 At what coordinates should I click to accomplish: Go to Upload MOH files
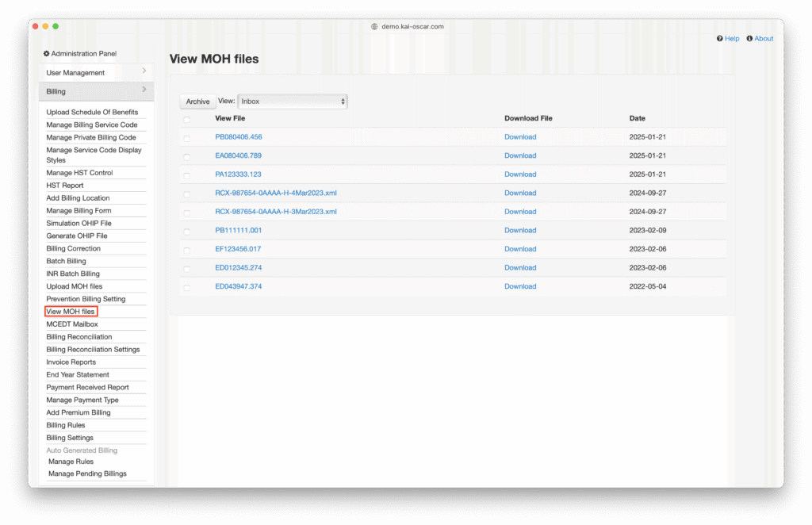point(75,286)
